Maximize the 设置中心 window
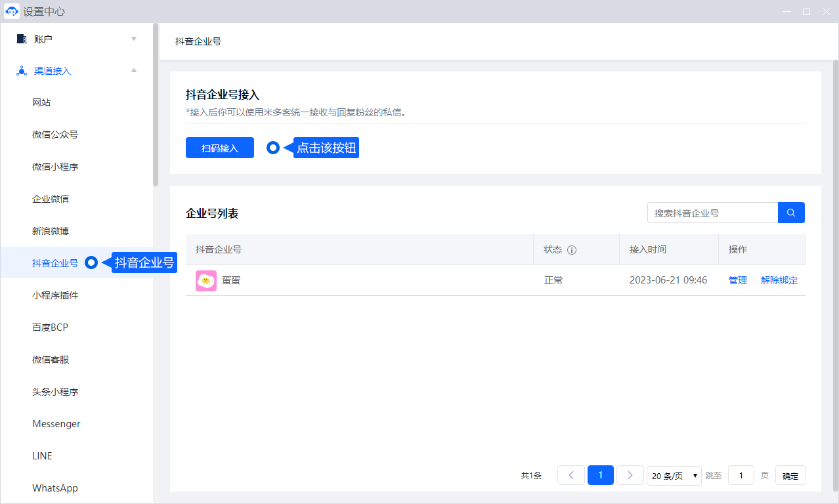 tap(806, 12)
